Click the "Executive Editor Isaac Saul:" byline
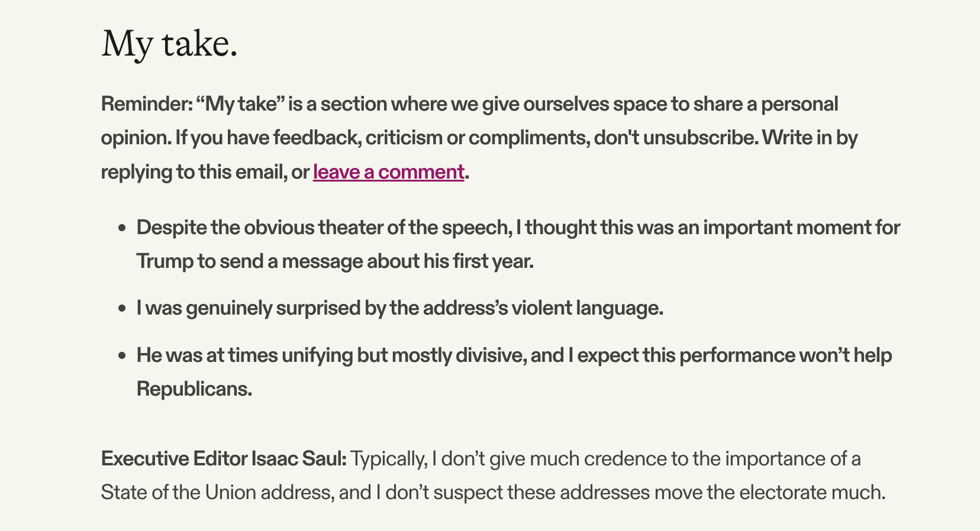980x531 pixels. click(x=224, y=459)
